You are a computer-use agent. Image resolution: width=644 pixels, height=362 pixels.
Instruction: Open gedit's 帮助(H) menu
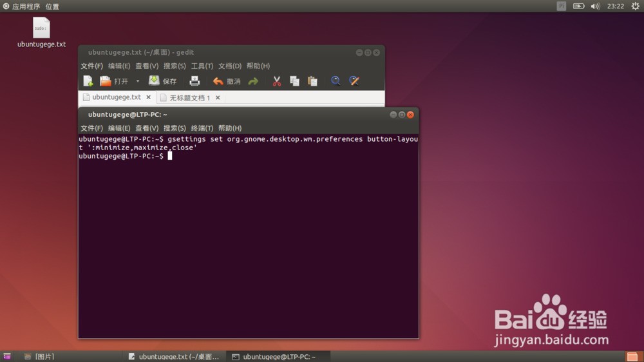258,66
